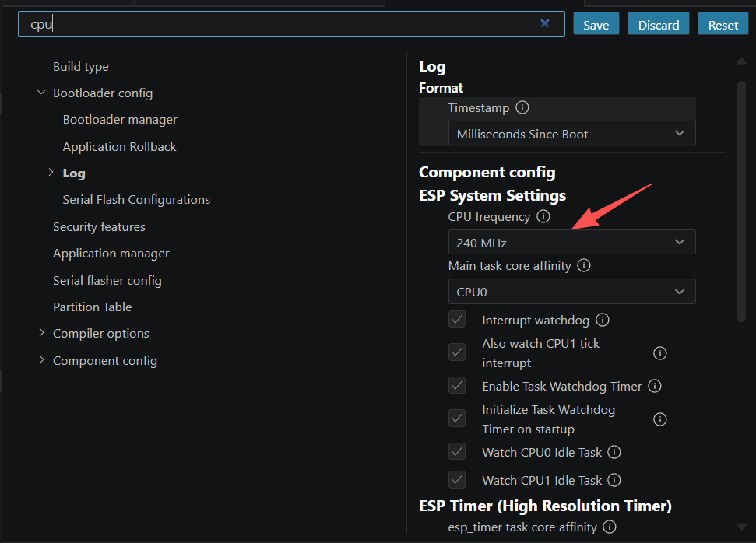Toggle Also watch CPU1 tick interrupt checkbox
This screenshot has width=756, height=543.
click(x=457, y=352)
